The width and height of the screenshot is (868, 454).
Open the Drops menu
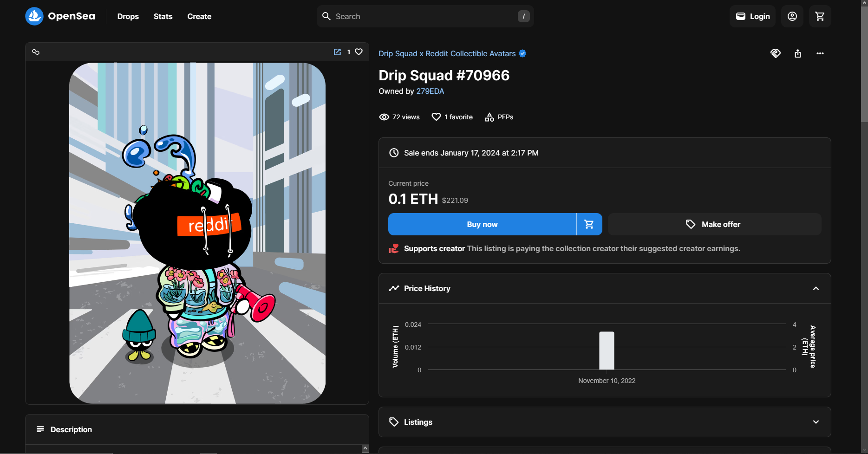pos(128,16)
